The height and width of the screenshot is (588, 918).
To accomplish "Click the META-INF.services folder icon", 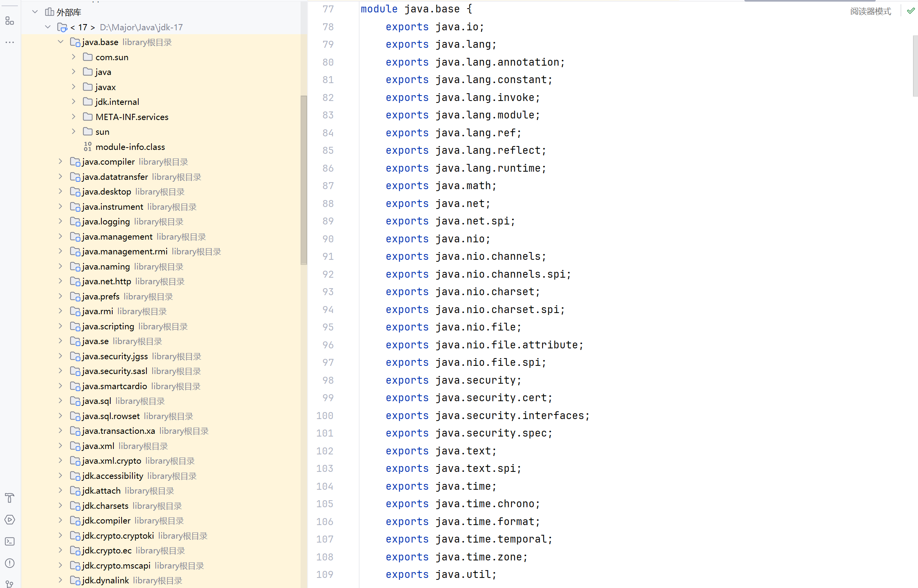I will pos(88,117).
